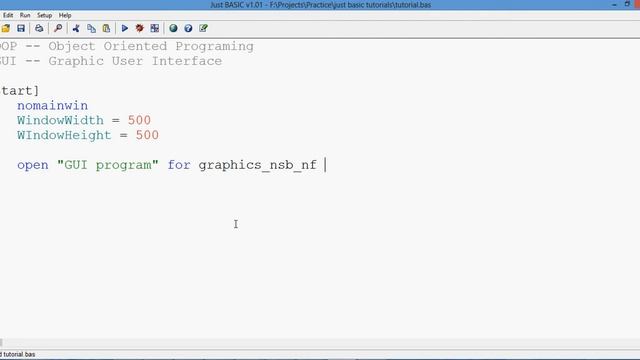
Task: Click the tart] branch label line
Action: click(20, 91)
